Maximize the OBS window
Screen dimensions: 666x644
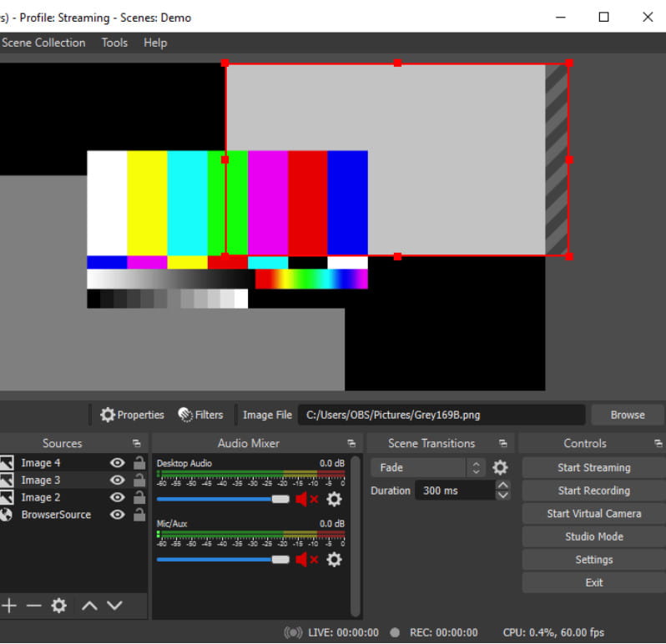603,17
